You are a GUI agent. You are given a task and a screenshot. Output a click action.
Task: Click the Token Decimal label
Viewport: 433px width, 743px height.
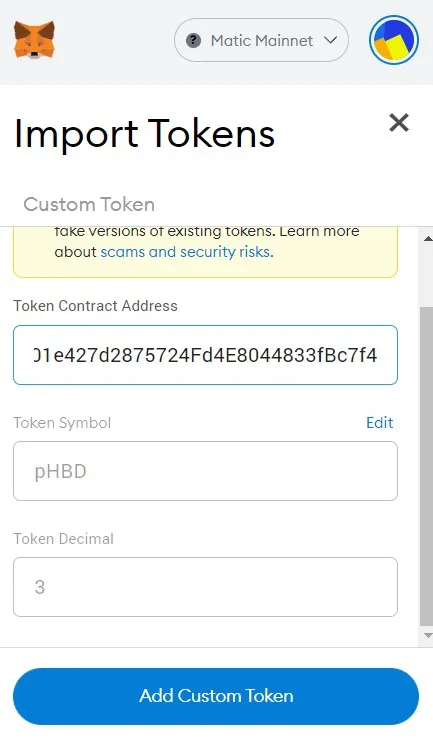click(x=63, y=539)
